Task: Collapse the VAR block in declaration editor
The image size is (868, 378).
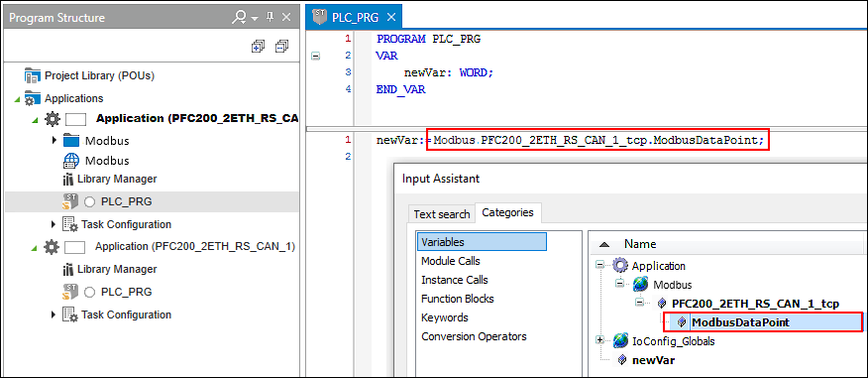Action: click(315, 56)
